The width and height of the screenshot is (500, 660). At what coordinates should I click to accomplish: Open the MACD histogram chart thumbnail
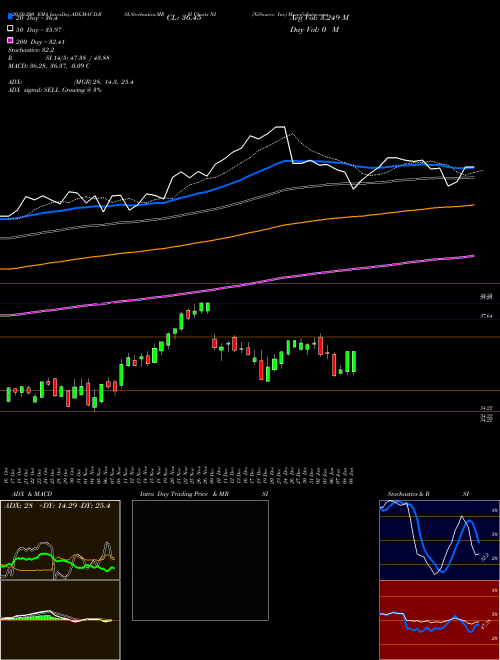click(x=60, y=620)
